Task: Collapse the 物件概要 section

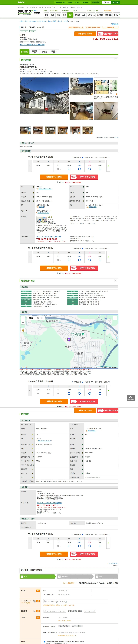Action: coord(115,414)
